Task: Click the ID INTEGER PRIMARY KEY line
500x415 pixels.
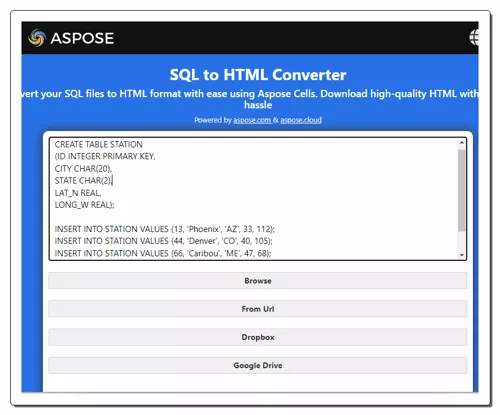Action: (105, 156)
